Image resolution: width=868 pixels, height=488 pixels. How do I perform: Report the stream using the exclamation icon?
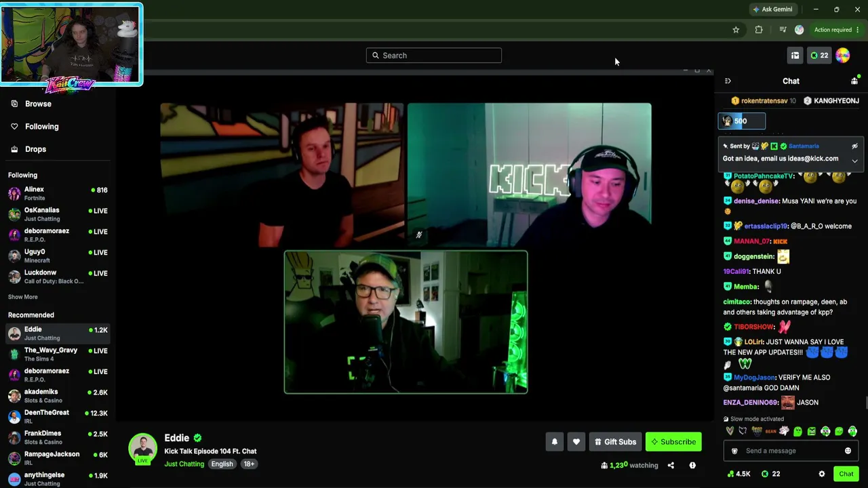coord(692,466)
